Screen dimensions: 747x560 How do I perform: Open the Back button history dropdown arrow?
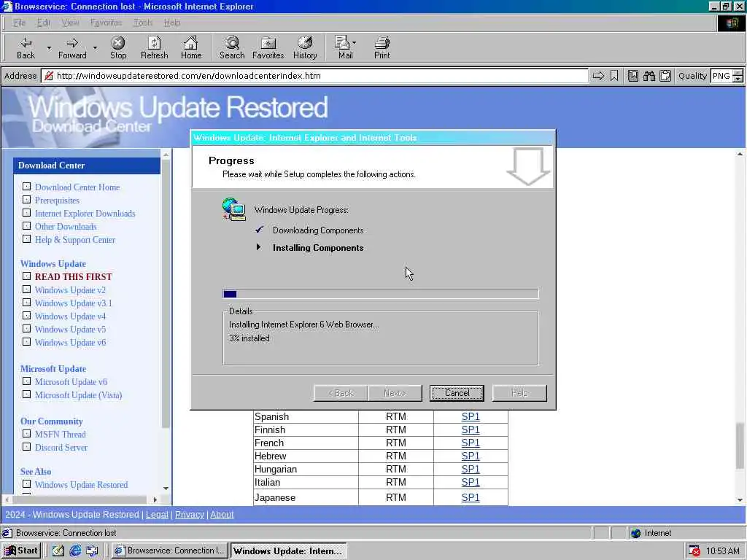49,47
